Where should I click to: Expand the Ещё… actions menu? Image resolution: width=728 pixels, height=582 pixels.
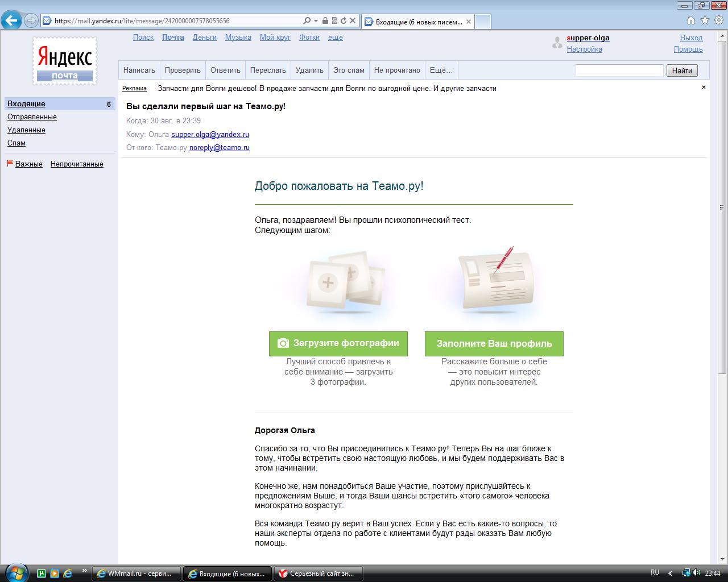[441, 70]
